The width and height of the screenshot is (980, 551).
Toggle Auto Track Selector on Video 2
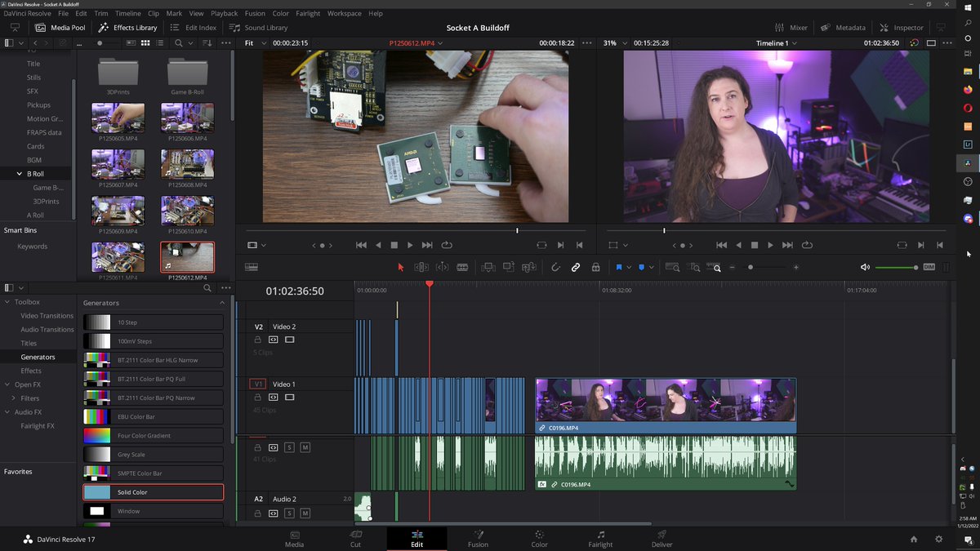coord(274,340)
